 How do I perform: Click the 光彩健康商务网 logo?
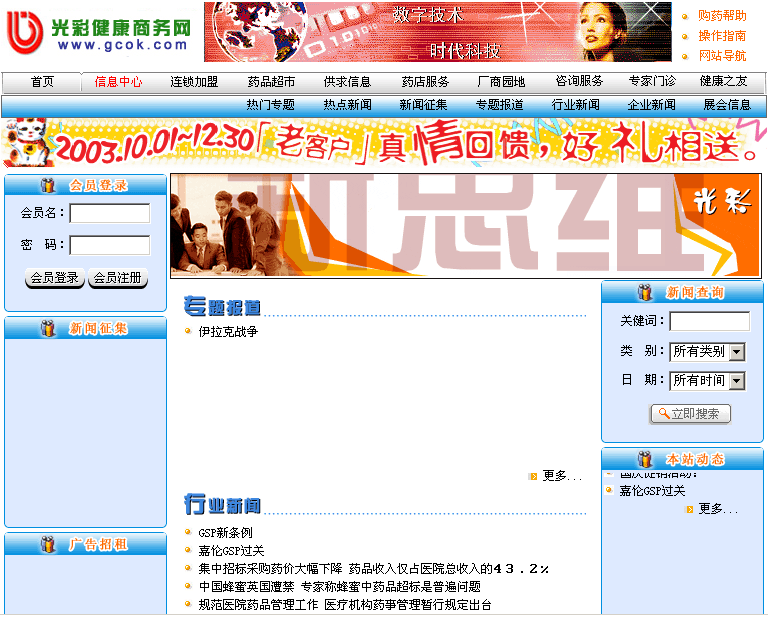pos(98,32)
